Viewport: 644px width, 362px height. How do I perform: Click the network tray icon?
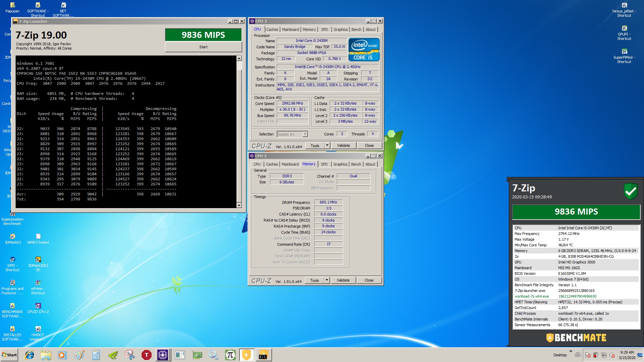604,355
